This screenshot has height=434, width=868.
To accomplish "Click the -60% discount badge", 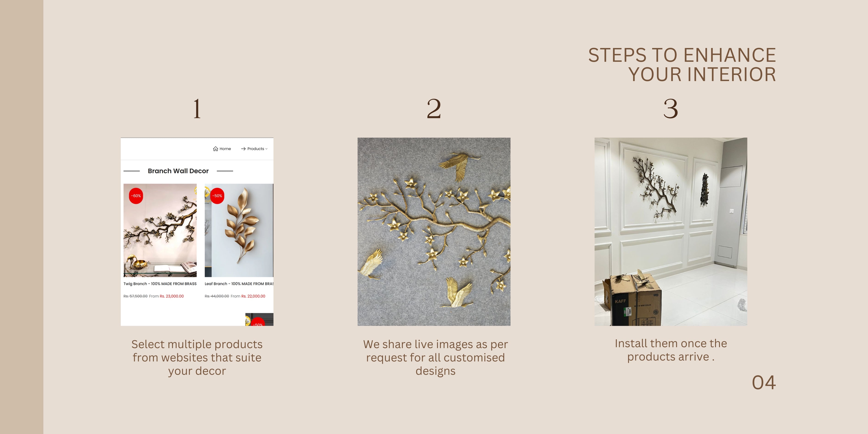I will pyautogui.click(x=136, y=196).
